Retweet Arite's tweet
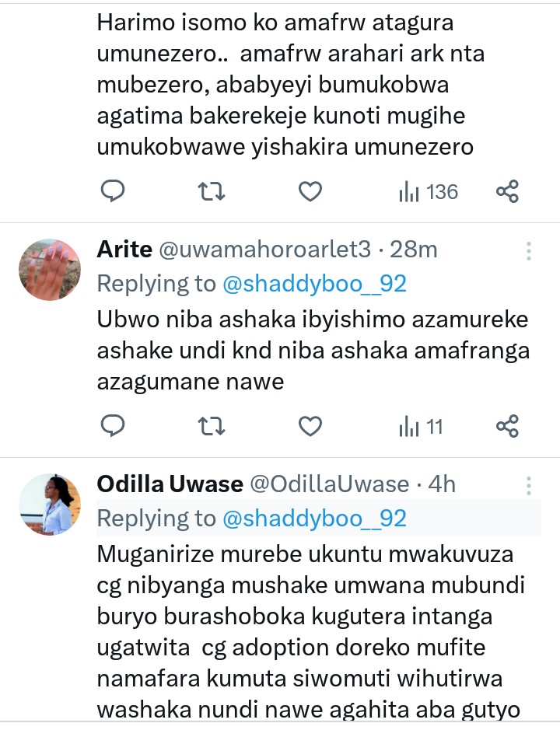This screenshot has height=730, width=560. 212,426
